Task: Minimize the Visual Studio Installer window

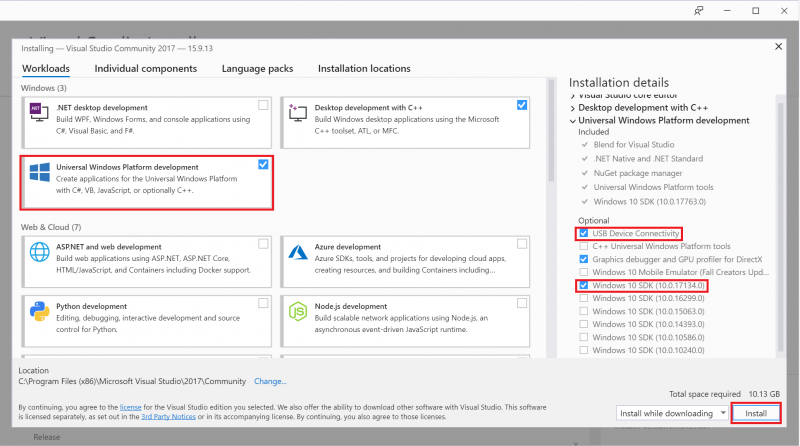Action: [x=727, y=11]
